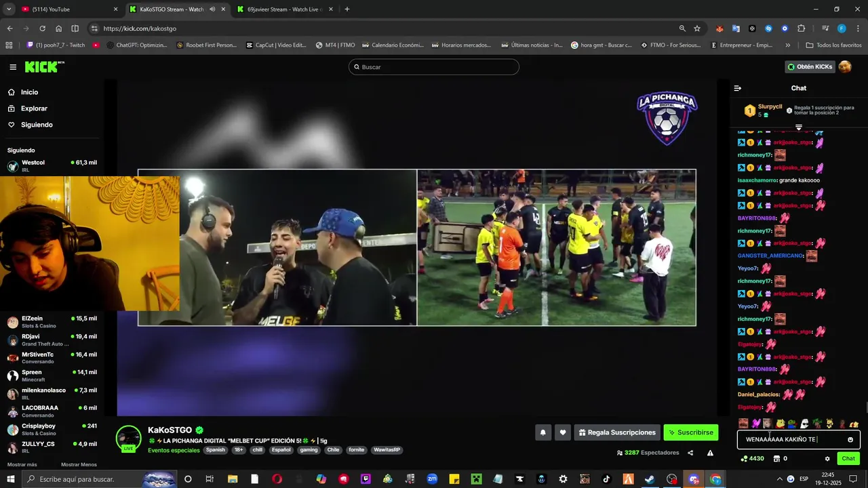Viewport: 868px width, 488px height.
Task: Click the address bar URL
Action: 140,28
